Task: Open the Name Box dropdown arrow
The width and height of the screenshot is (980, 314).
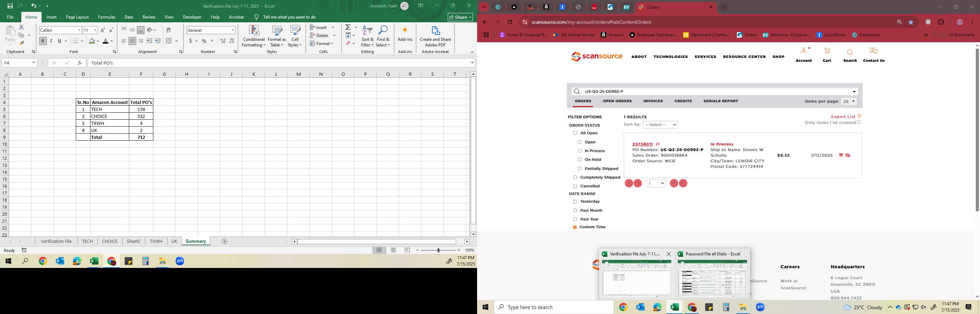Action: pos(34,63)
